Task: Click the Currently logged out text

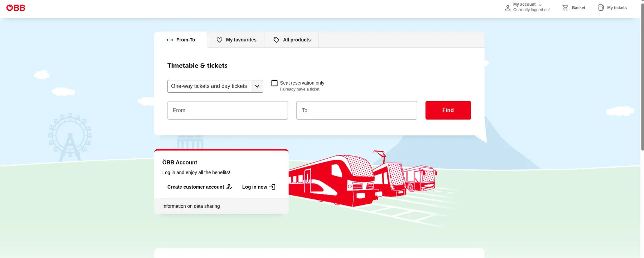Action: (531, 10)
